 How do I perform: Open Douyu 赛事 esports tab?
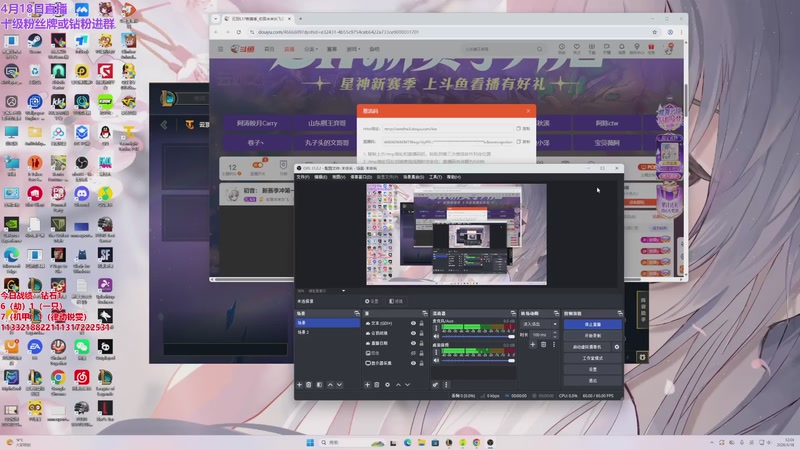click(332, 49)
